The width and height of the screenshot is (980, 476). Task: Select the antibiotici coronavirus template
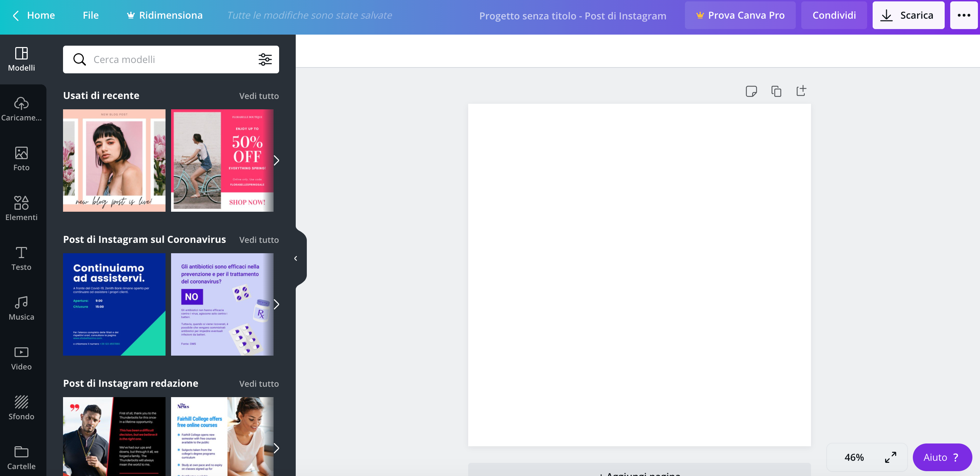222,304
